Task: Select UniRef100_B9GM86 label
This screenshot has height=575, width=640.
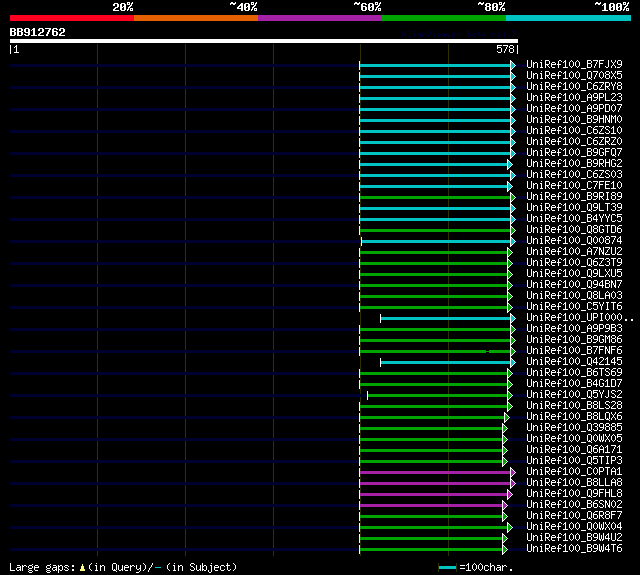Action: click(x=574, y=340)
